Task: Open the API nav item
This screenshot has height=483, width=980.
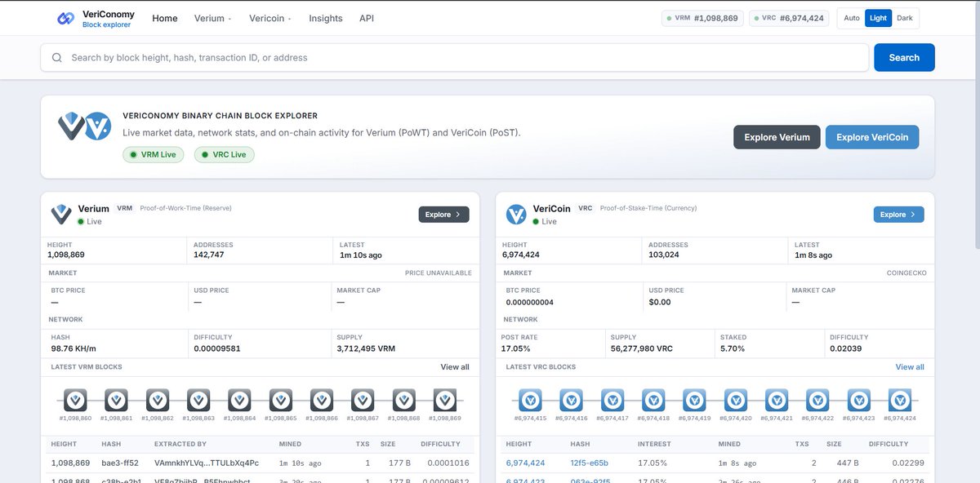Action: tap(367, 18)
